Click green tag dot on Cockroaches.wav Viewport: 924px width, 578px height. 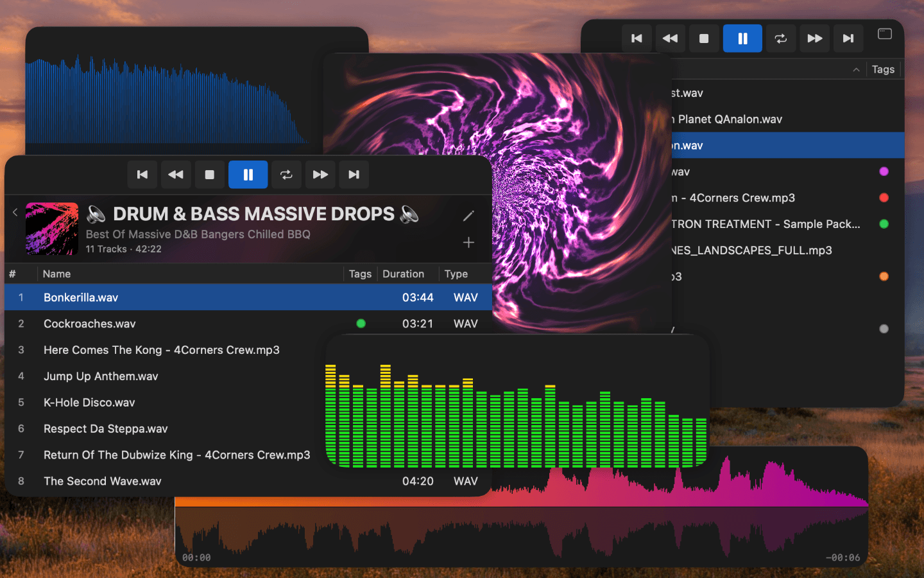tap(361, 324)
